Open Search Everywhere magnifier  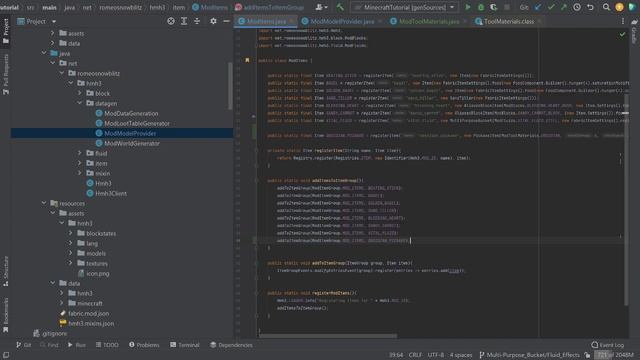[x=606, y=7]
